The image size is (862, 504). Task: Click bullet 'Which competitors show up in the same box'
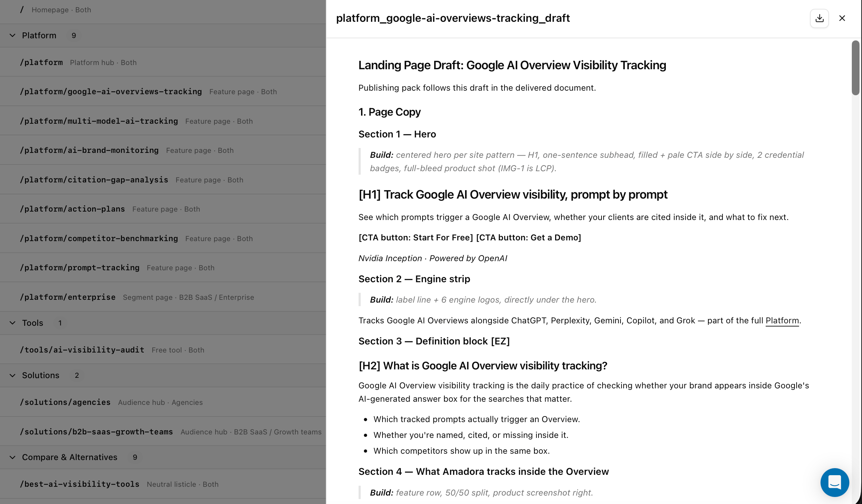[x=462, y=451]
